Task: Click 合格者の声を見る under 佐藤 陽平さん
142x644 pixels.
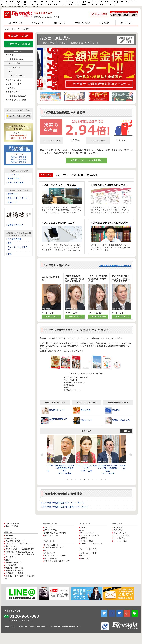Action: [121, 316]
